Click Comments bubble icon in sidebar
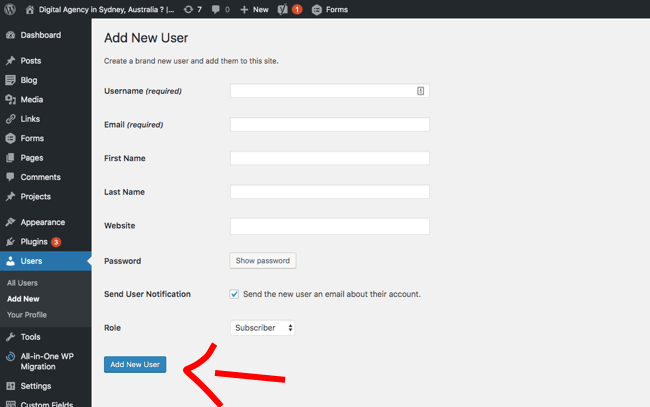The width and height of the screenshot is (650, 407). pos(10,177)
